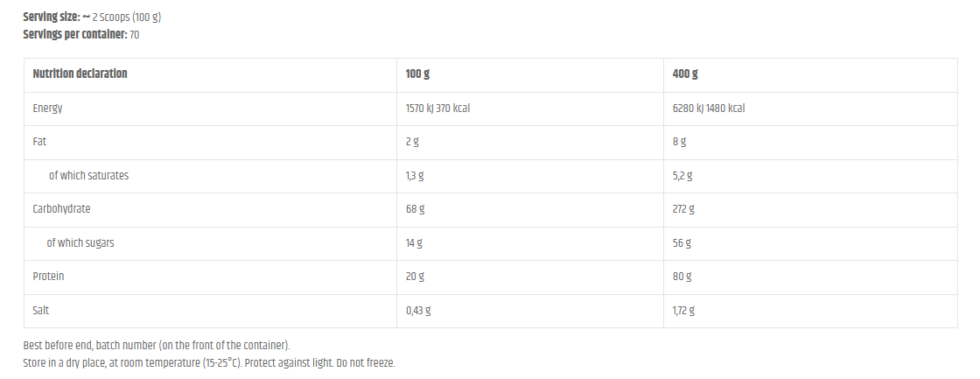Click the "Servings per container" line
Screen dimensions: 980x379
(x=80, y=35)
